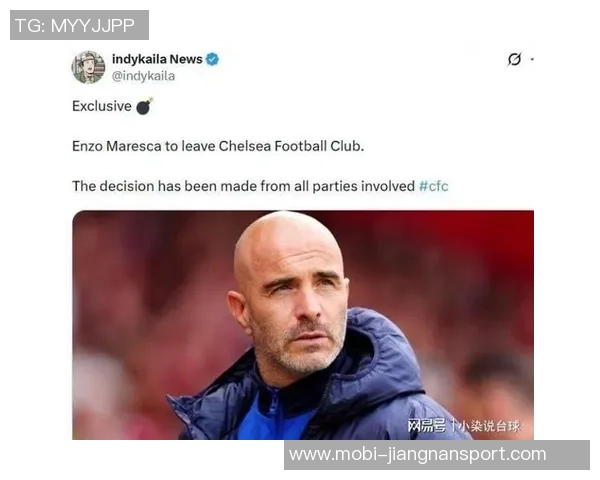This screenshot has height=480, width=600.
Task: Open the more options dot menu
Action: point(532,59)
